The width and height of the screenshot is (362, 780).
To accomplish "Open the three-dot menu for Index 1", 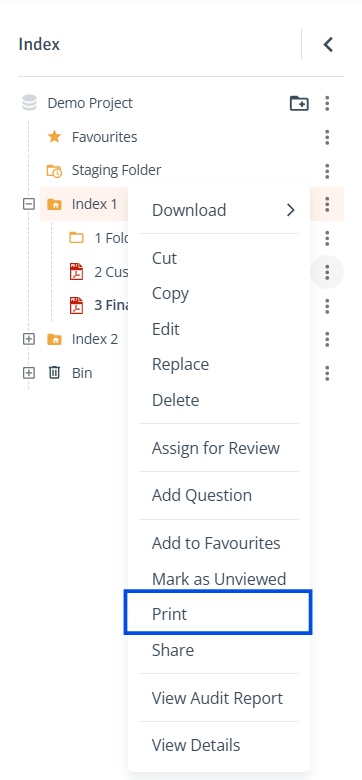I will click(x=327, y=204).
